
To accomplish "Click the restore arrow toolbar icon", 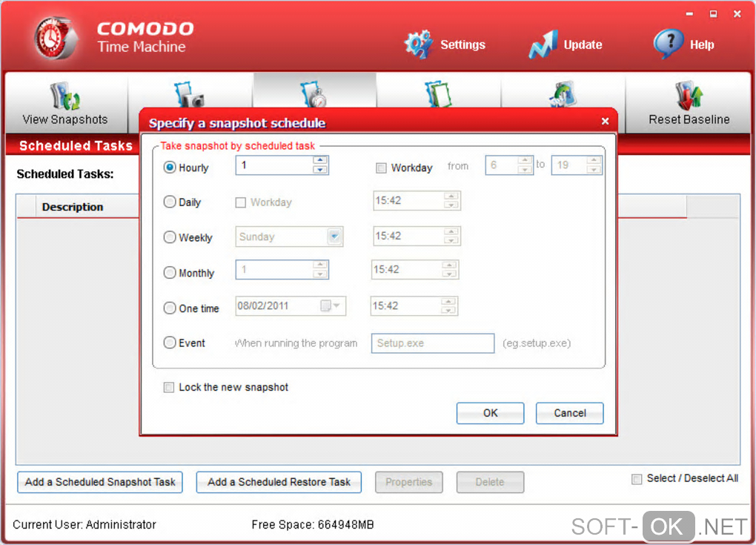I will coord(563,94).
